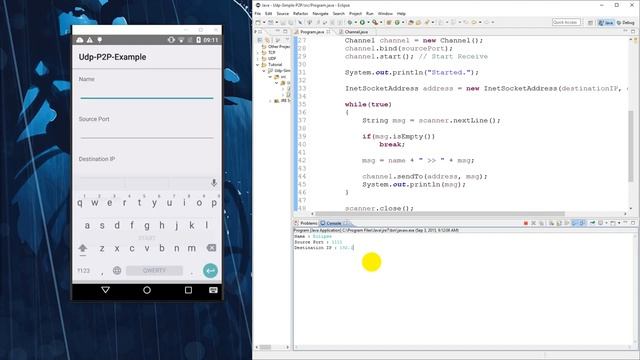This screenshot has width=640, height=360.
Task: Click the horizontal scrollbar of code editor
Action: click(x=440, y=213)
